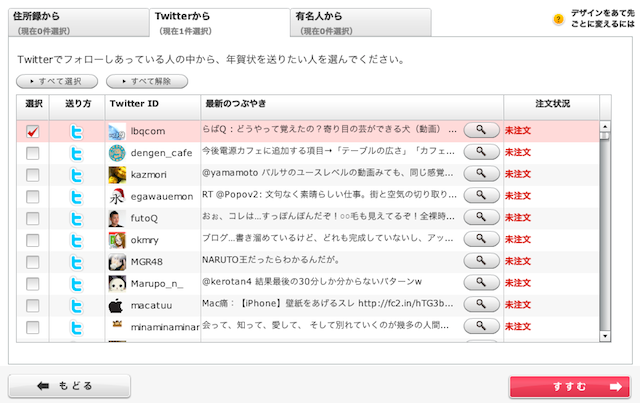Click the magnifier button for kazmori

coord(482,173)
